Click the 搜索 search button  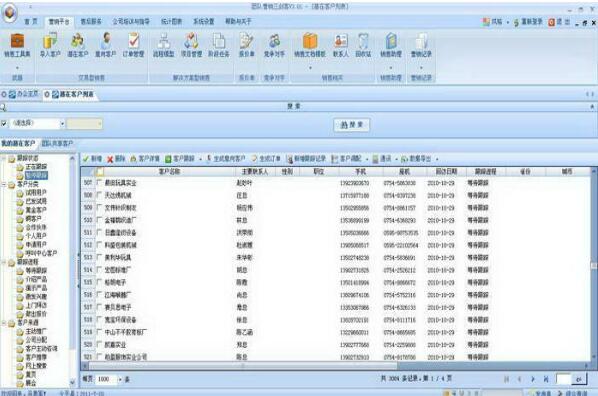click(x=351, y=125)
